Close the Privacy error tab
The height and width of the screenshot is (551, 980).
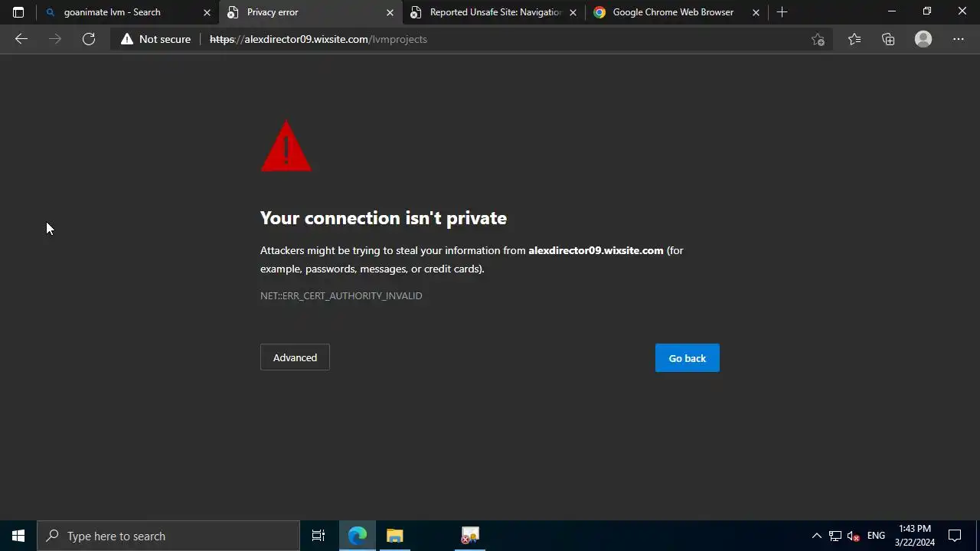(x=390, y=12)
